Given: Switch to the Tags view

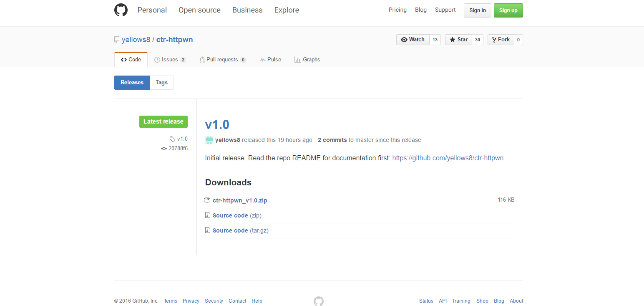Looking at the screenshot, I should pos(162,83).
